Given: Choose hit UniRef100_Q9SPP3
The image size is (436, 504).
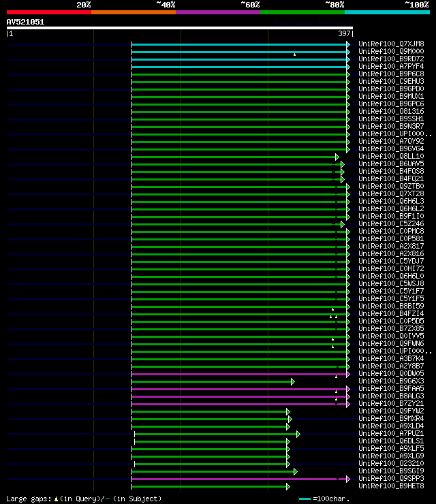Looking at the screenshot, I should [391, 478].
